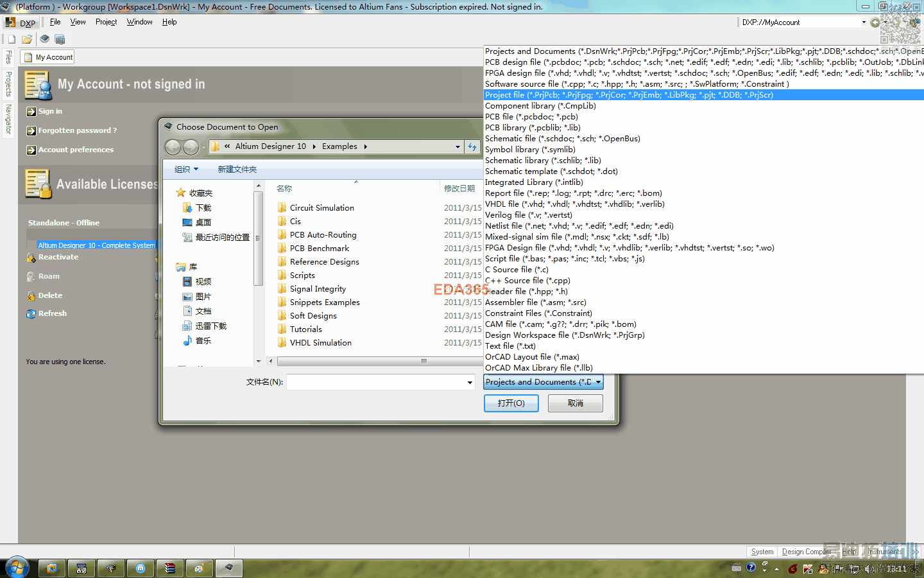Screen dimensions: 924x578
Task: Click the PCB board toolbar icon
Action: tap(60, 39)
